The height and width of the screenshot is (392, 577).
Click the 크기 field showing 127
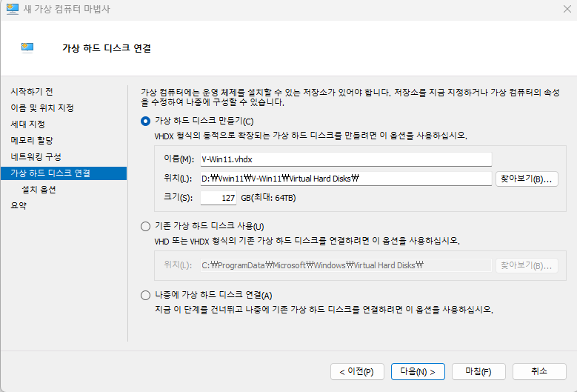[219, 198]
